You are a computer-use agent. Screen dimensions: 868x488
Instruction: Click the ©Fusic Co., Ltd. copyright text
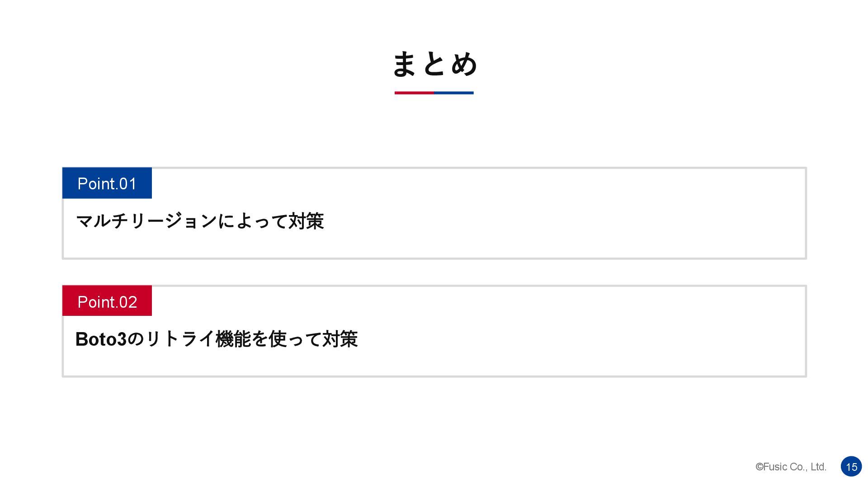(x=791, y=467)
